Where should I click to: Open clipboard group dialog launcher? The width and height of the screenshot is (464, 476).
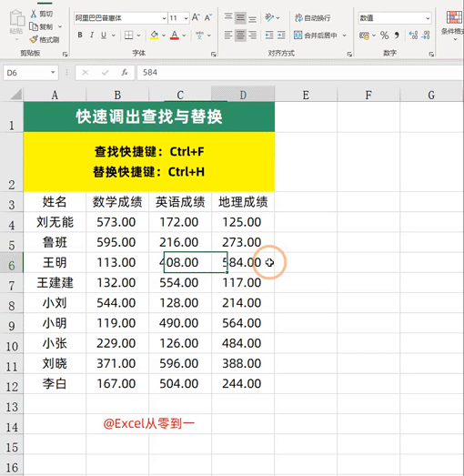coord(65,55)
